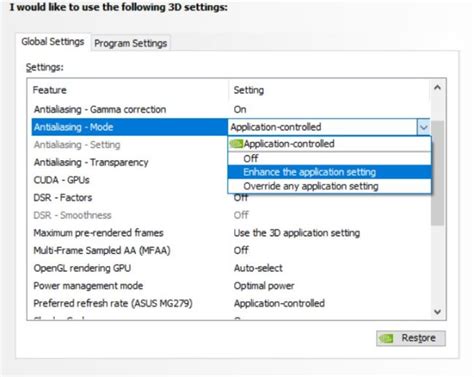
Task: Select Preferred refresh rate (ASUS MG279) row
Action: coord(231,303)
